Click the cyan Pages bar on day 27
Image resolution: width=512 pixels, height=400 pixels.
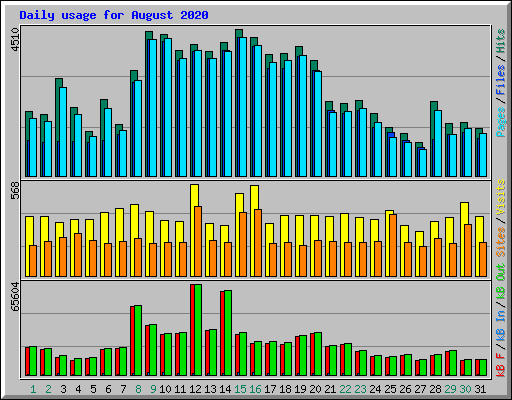pyautogui.click(x=423, y=163)
